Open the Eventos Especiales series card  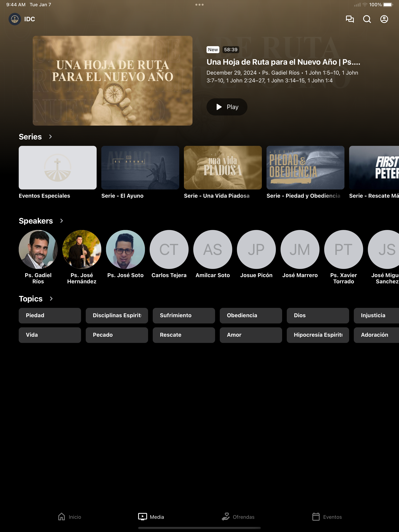[58, 168]
